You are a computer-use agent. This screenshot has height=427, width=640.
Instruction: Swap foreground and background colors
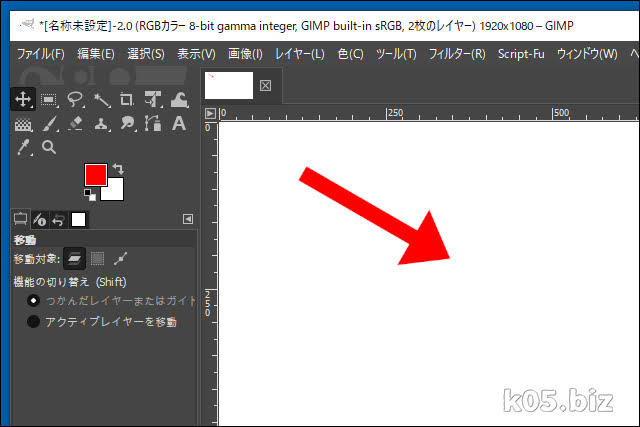pyautogui.click(x=118, y=169)
